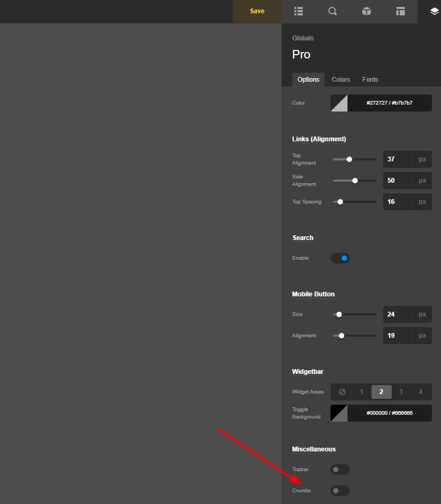Viewport: 441px width, 504px height.
Task: Open the stacked layers icon
Action: 434,11
